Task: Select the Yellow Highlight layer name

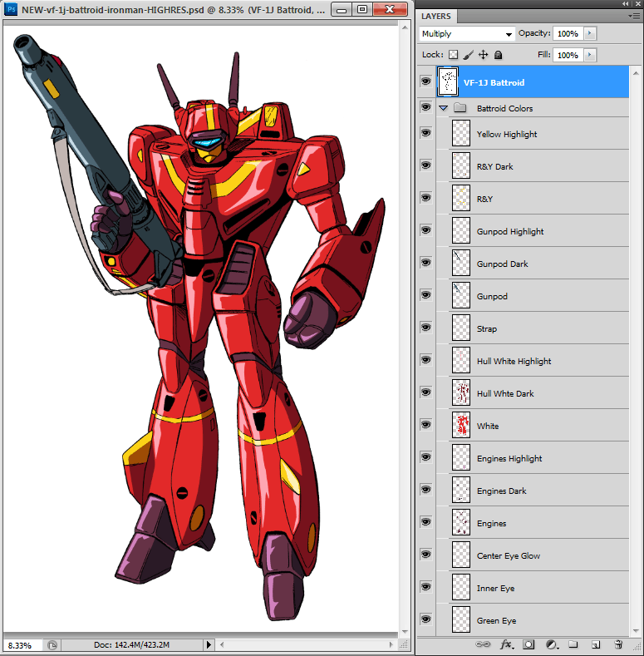Action: click(x=507, y=135)
